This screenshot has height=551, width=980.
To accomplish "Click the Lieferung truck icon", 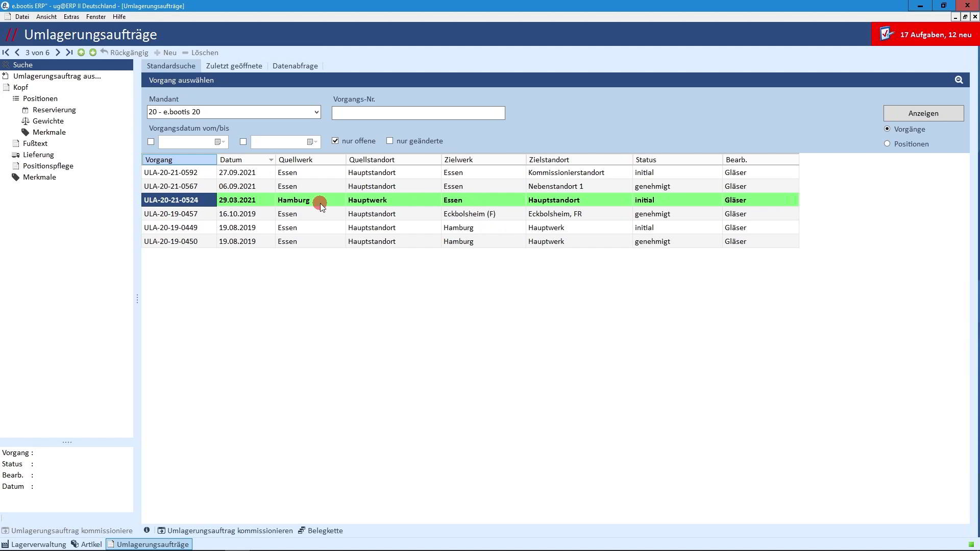I will click(x=16, y=155).
